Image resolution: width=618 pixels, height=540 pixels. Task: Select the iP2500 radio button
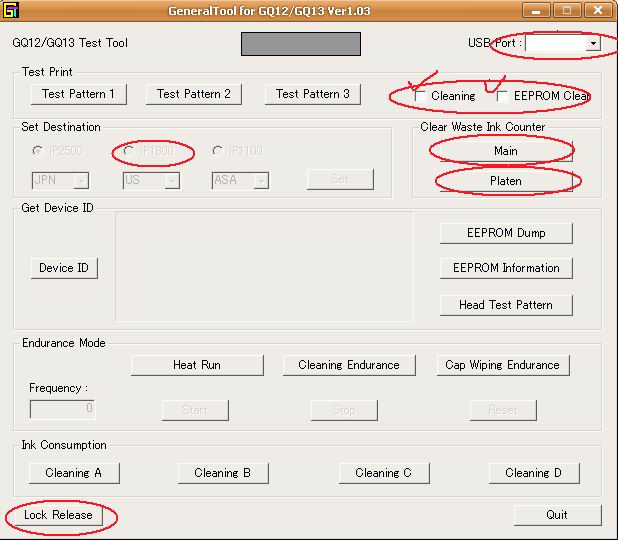(38, 151)
